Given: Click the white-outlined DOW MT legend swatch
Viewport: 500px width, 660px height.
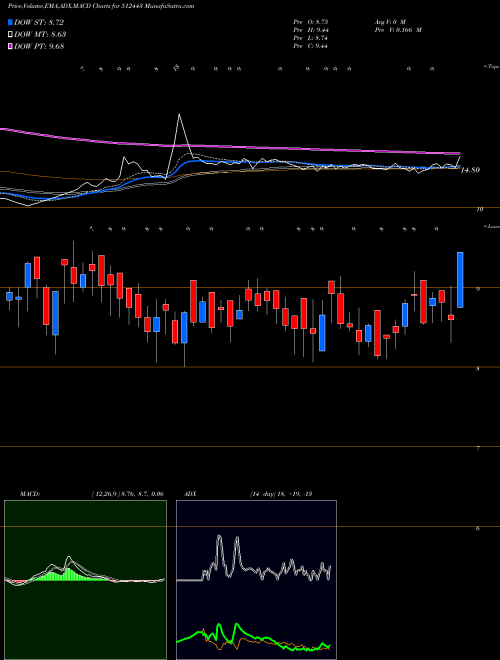Looking at the screenshot, I should (10, 34).
